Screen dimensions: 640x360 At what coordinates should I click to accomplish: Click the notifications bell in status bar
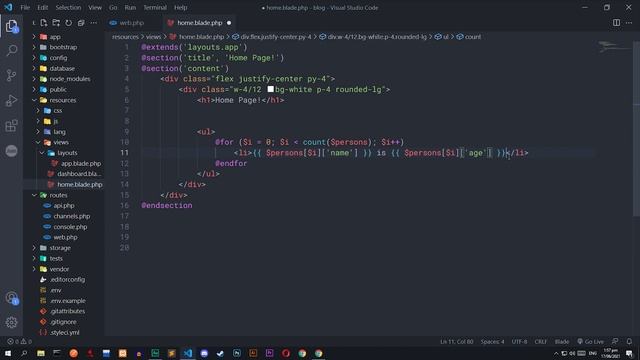point(629,342)
